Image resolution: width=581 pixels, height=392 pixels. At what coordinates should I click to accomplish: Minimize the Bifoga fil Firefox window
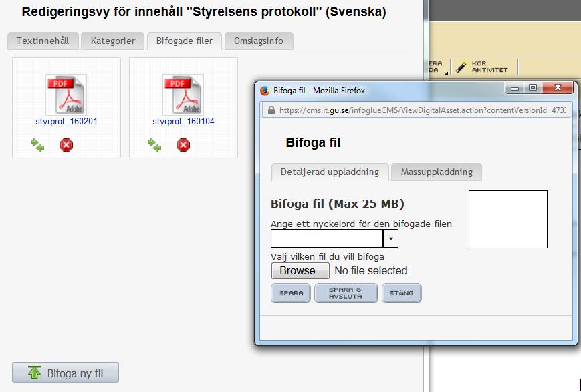click(x=515, y=88)
